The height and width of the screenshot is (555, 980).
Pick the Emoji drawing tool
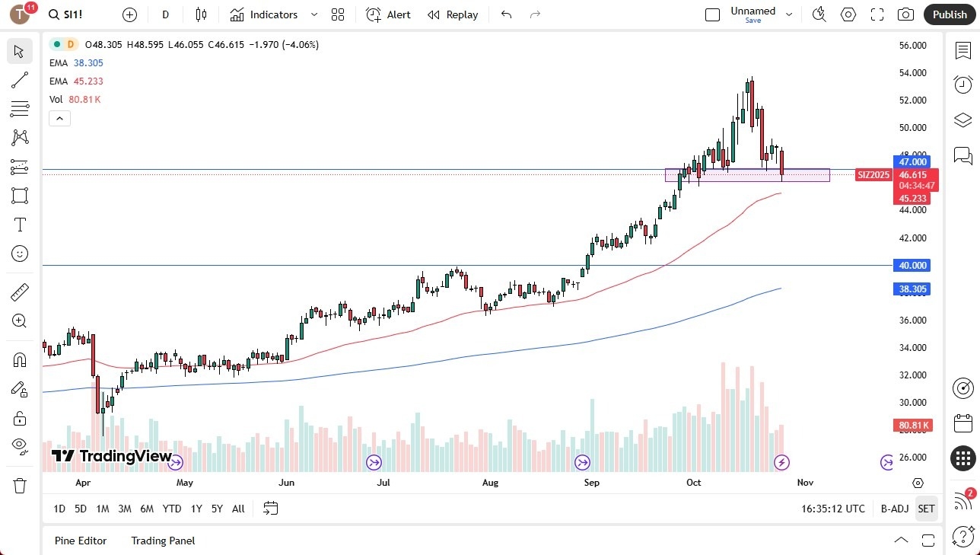[20, 254]
